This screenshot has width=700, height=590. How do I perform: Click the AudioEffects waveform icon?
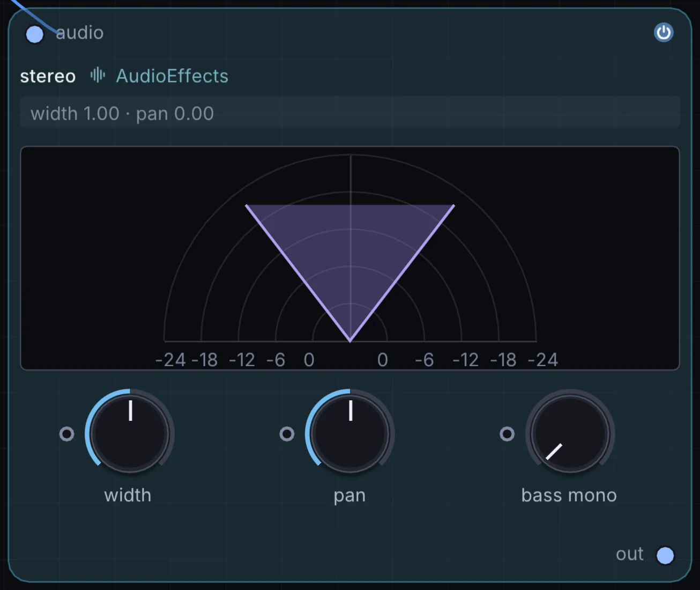(x=98, y=75)
